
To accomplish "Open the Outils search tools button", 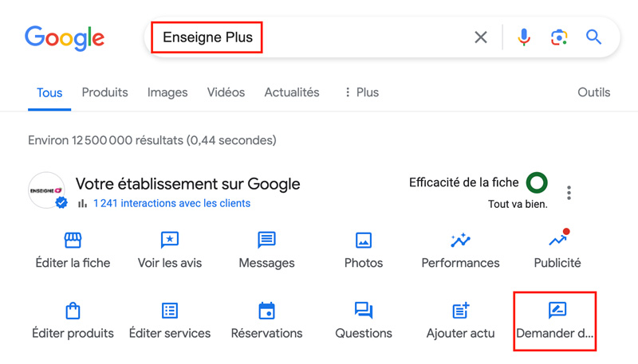I will (593, 92).
